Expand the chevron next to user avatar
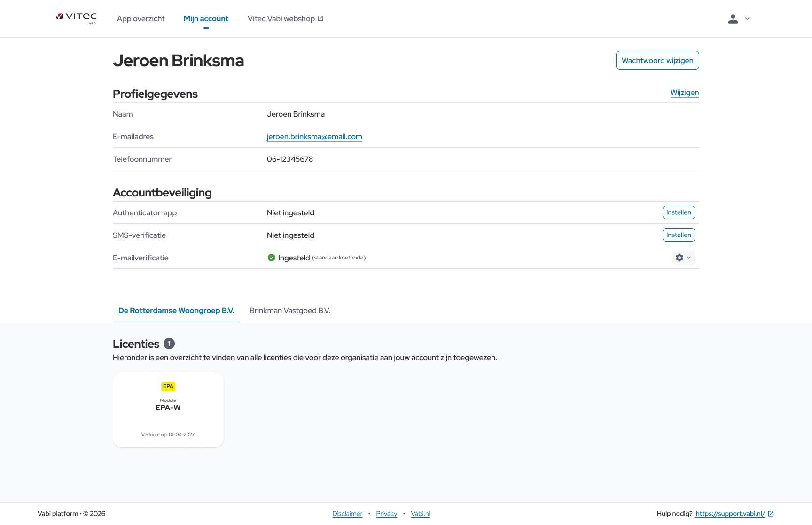This screenshot has width=812, height=525. 747,19
